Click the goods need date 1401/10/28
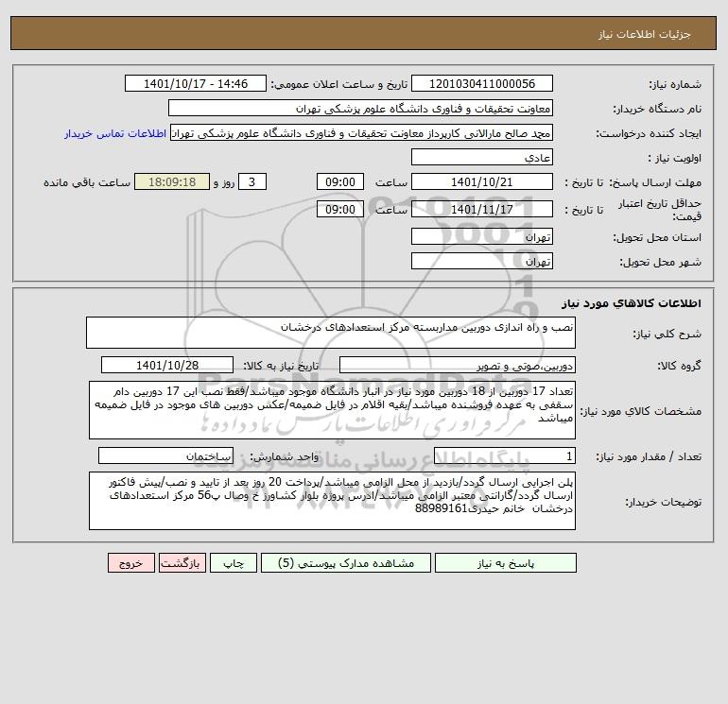This screenshot has width=728, height=704. [x=167, y=365]
